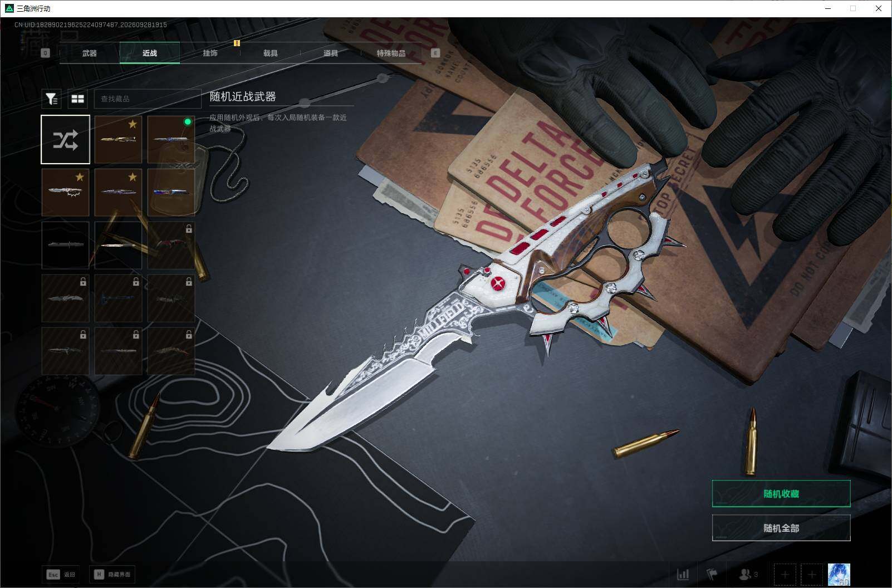
Task: Toggle the H 隐藏界面 hide UI button
Action: point(112,574)
